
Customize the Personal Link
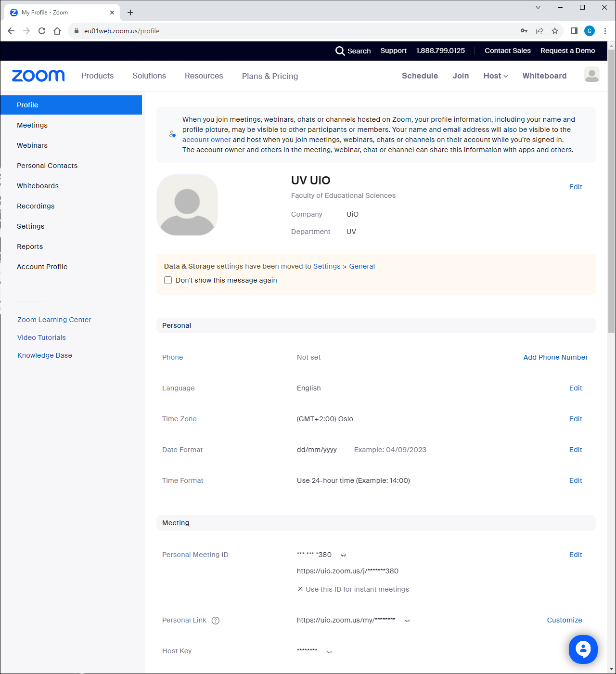point(565,620)
